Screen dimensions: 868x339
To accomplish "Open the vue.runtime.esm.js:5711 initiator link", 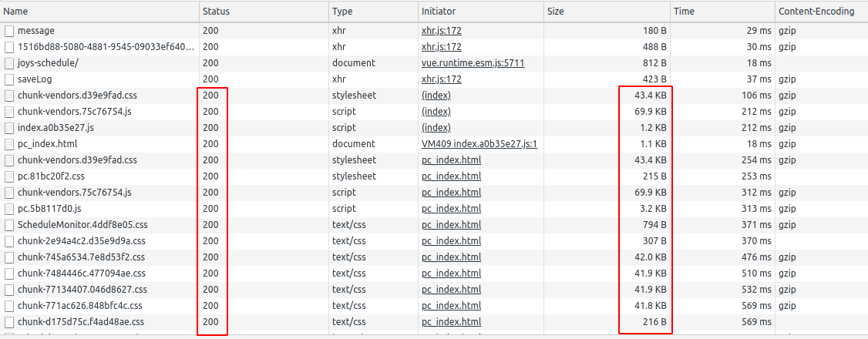I will click(473, 63).
